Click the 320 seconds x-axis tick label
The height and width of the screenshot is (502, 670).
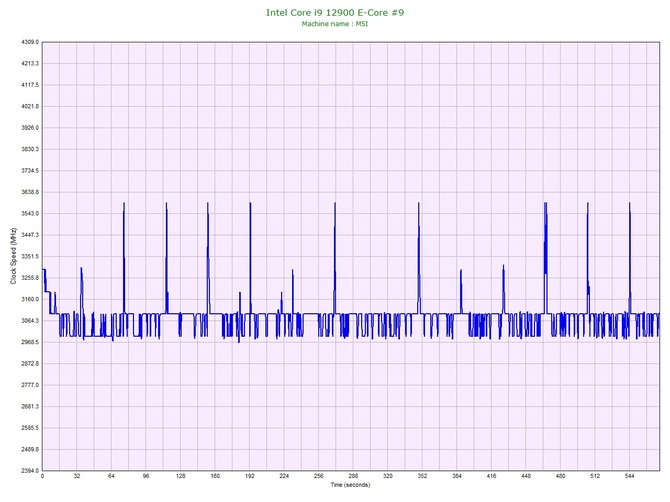coord(388,476)
